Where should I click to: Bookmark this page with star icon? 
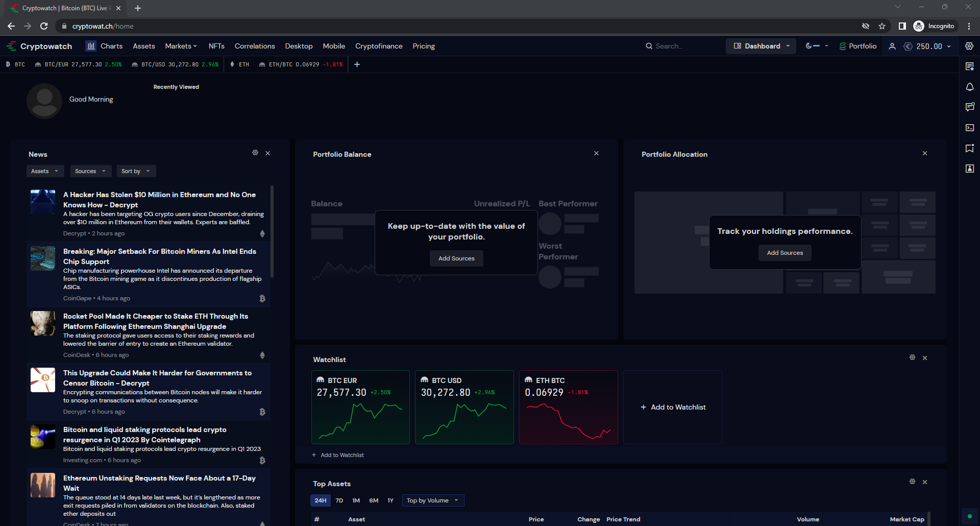coord(882,26)
